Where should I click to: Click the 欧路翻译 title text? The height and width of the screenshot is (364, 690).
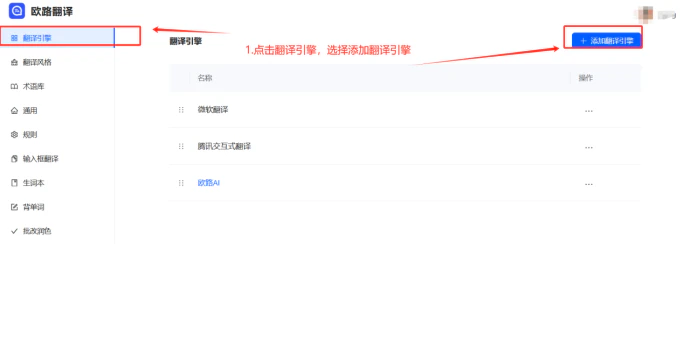pyautogui.click(x=51, y=11)
